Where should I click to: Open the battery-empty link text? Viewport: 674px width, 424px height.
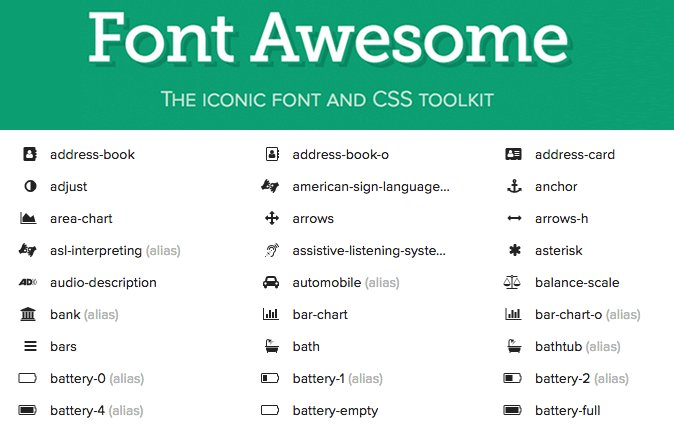pyautogui.click(x=335, y=411)
